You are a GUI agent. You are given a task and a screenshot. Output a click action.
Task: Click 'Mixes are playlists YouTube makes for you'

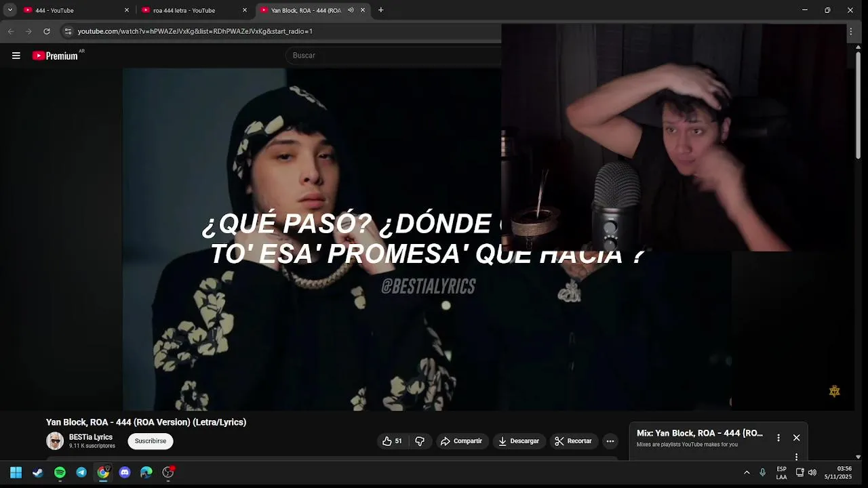pos(687,445)
